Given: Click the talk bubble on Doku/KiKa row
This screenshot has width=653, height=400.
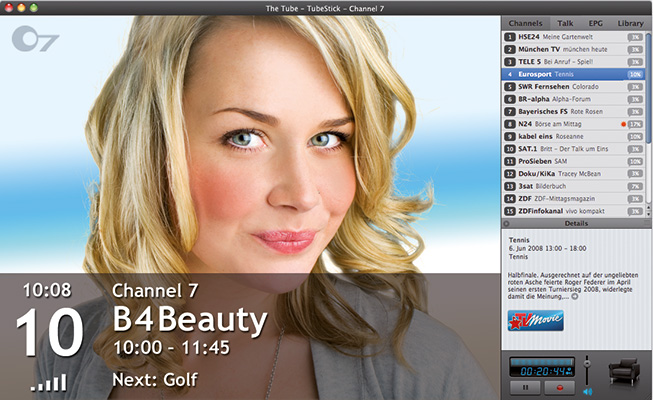Looking at the screenshot, I should pos(635,174).
